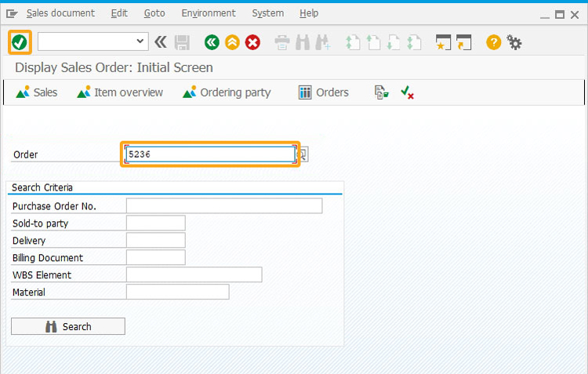Click the yellow Exit up-arrow icon
588x374 pixels.
tap(233, 42)
